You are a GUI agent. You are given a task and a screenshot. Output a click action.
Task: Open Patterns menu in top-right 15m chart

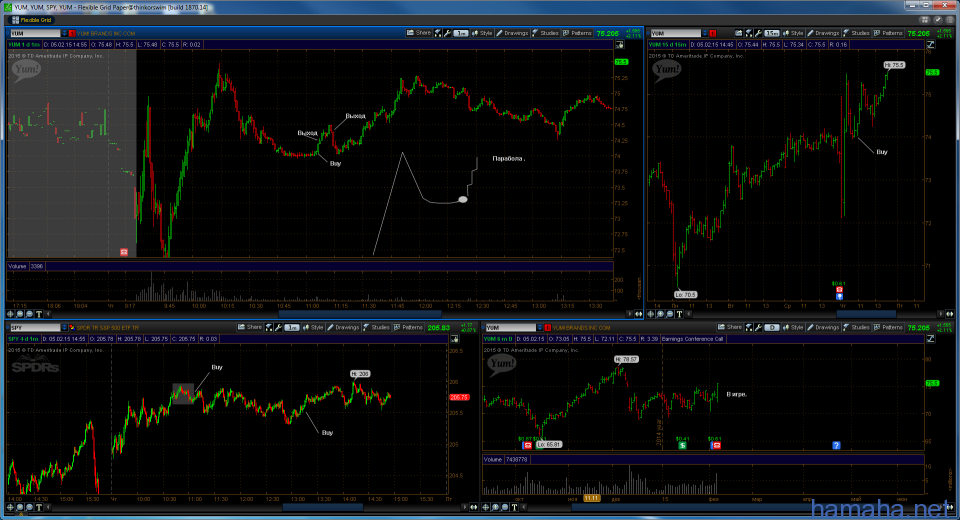click(x=888, y=33)
